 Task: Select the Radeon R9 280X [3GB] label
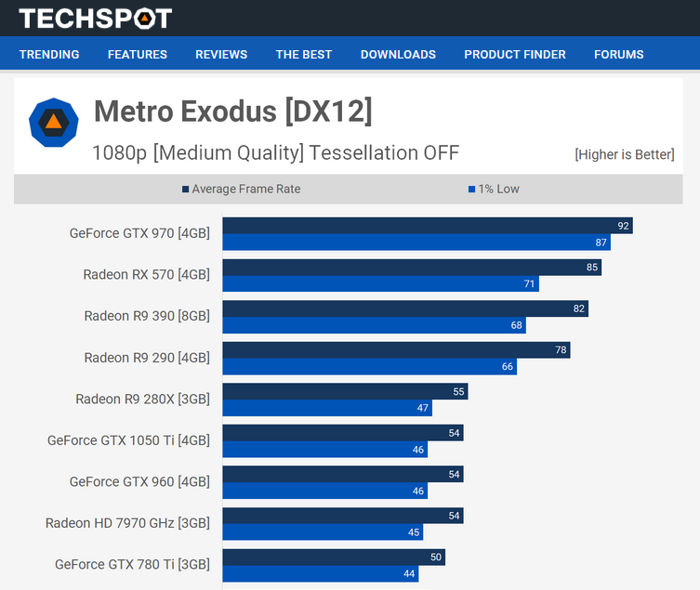coord(142,399)
